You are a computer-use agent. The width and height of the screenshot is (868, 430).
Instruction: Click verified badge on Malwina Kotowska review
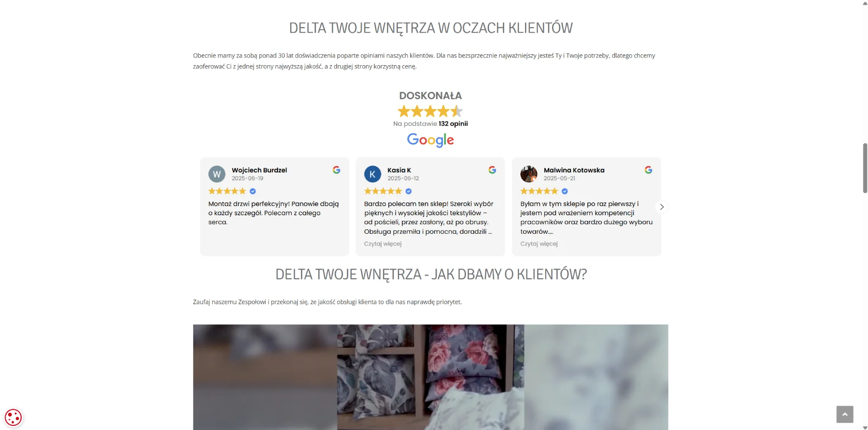(x=565, y=191)
